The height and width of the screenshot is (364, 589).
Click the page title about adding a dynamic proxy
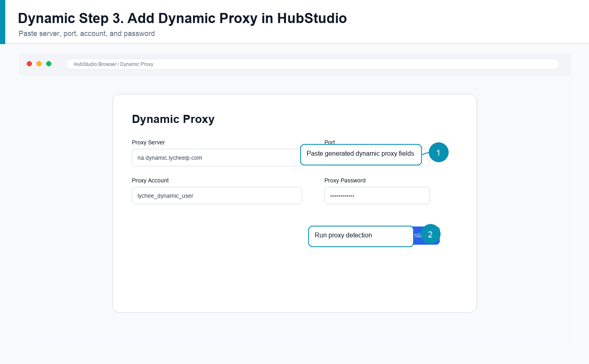click(182, 18)
